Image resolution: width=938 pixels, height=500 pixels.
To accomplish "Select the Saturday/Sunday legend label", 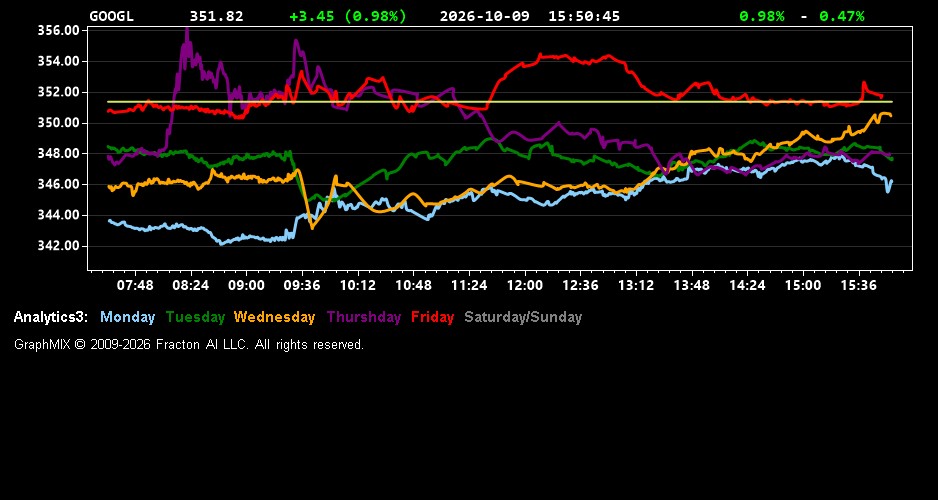I will (x=523, y=317).
